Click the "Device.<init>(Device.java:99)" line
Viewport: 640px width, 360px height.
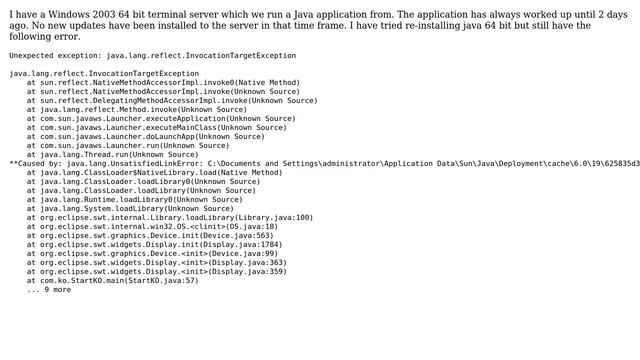click(x=152, y=253)
